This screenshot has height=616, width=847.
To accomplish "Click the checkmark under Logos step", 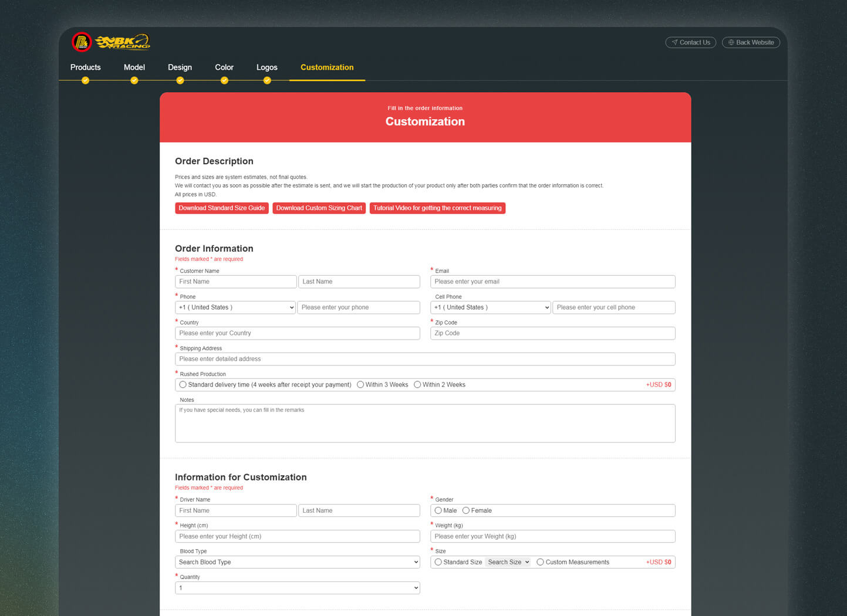I will 267,80.
